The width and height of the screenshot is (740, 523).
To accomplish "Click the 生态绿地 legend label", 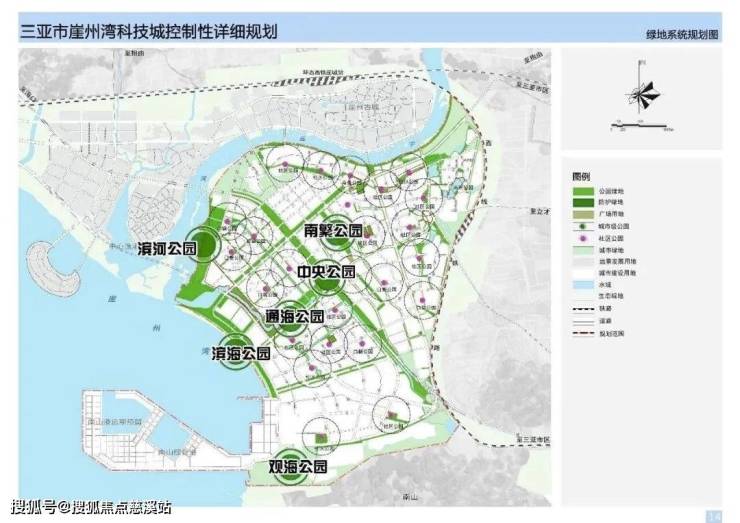I will 611,296.
